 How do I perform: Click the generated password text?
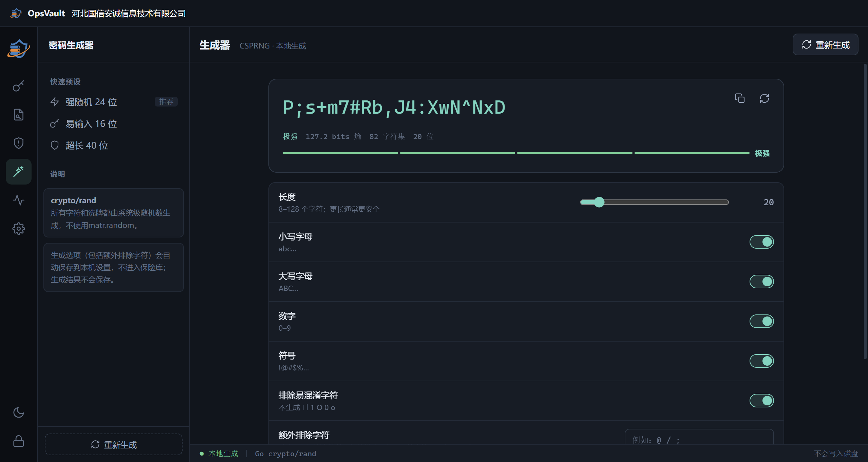[x=394, y=108]
